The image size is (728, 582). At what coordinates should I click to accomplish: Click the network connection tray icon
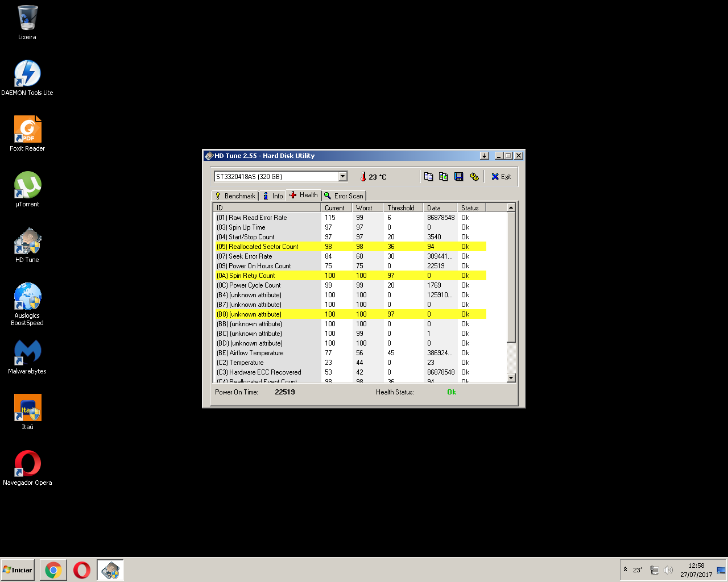pyautogui.click(x=655, y=570)
